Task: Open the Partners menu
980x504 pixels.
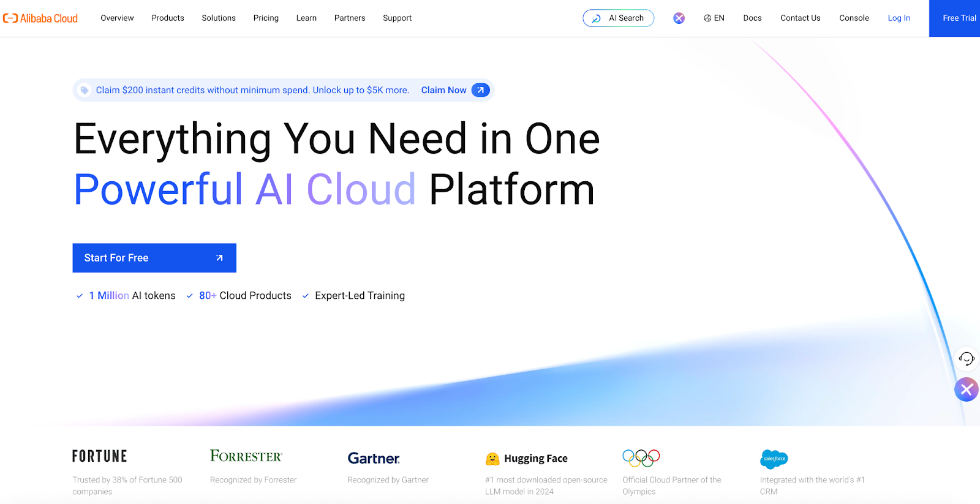Action: click(350, 18)
